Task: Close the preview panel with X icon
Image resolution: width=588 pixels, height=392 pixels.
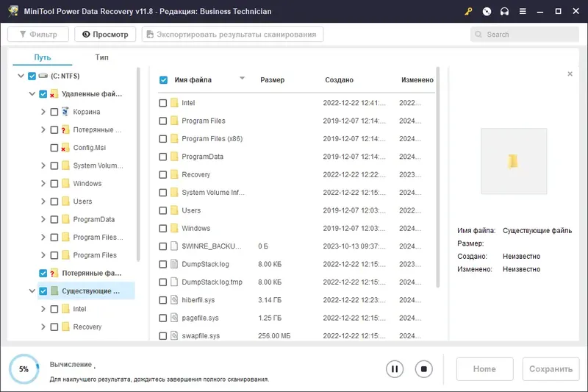Action: coord(570,74)
